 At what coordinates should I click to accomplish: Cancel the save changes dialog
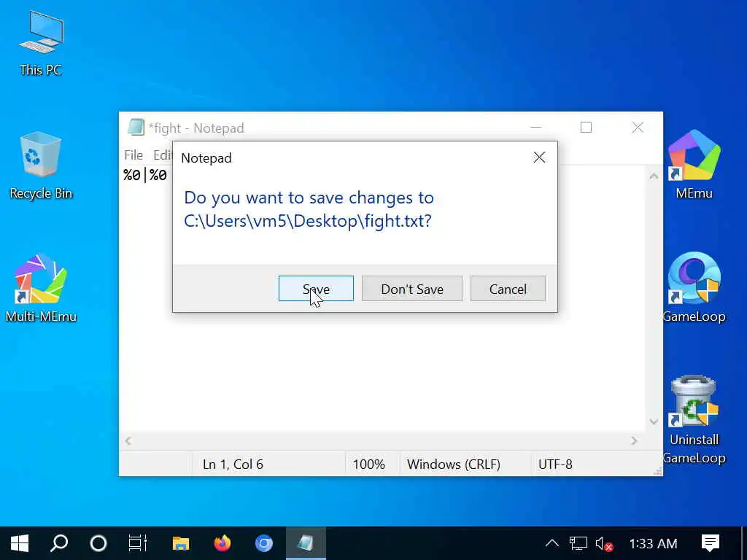pos(508,289)
